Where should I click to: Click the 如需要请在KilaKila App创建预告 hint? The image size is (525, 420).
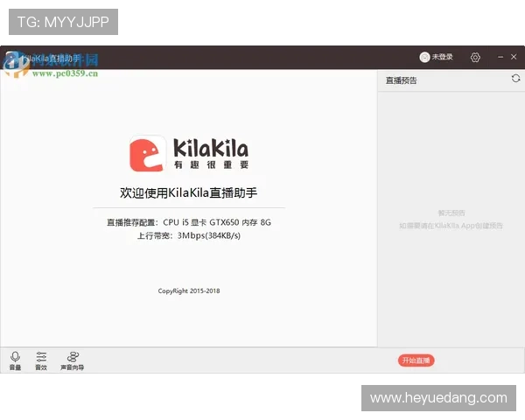(x=451, y=226)
